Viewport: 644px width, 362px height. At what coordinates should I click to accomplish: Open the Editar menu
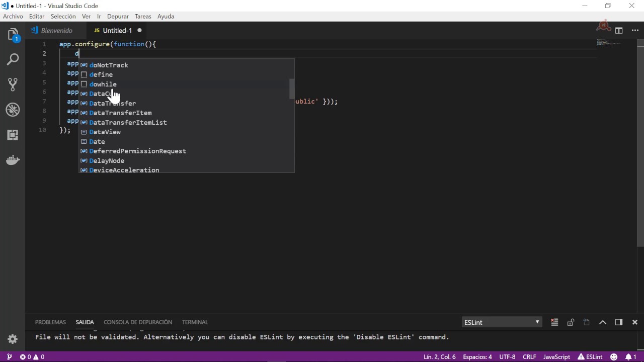[x=37, y=16]
